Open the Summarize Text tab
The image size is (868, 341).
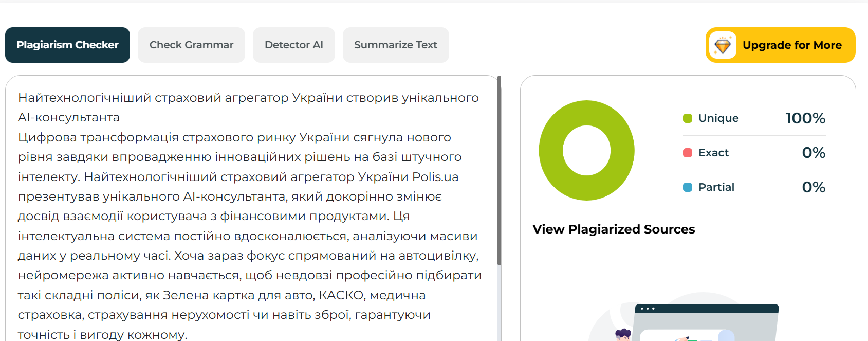coord(396,45)
